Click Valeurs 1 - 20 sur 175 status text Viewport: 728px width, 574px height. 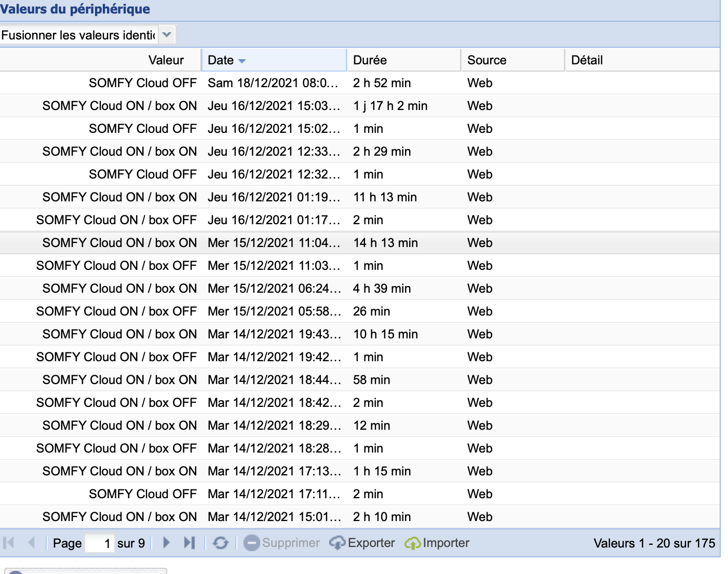coord(654,543)
